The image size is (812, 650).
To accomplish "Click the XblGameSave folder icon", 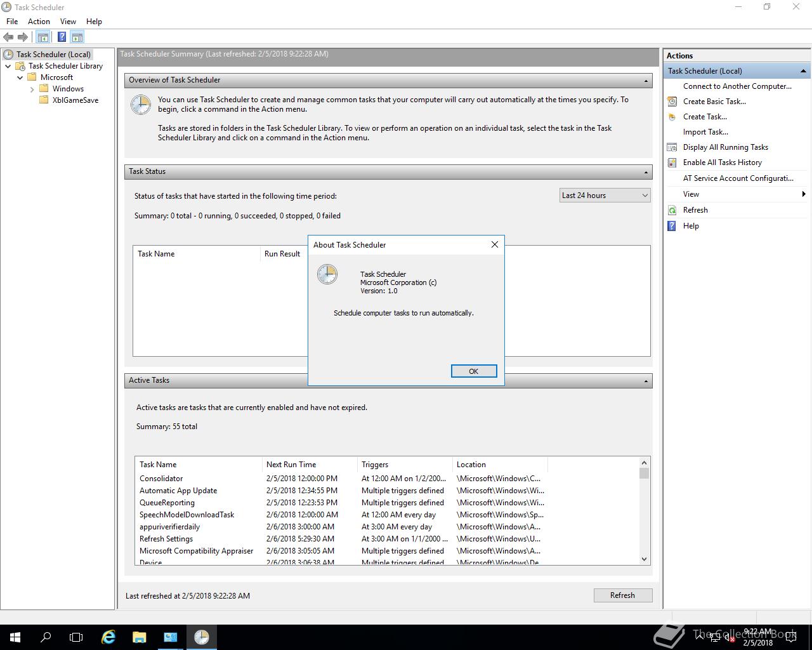I will coord(44,100).
